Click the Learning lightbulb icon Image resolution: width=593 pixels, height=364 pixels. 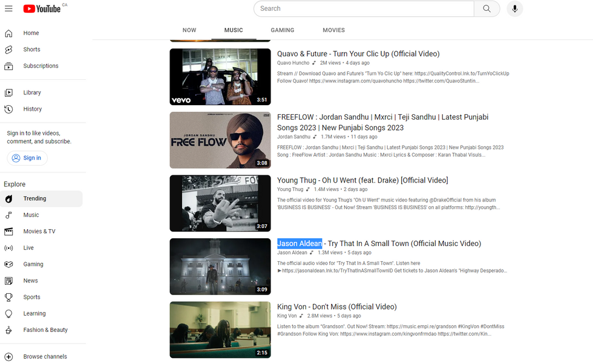click(x=8, y=314)
